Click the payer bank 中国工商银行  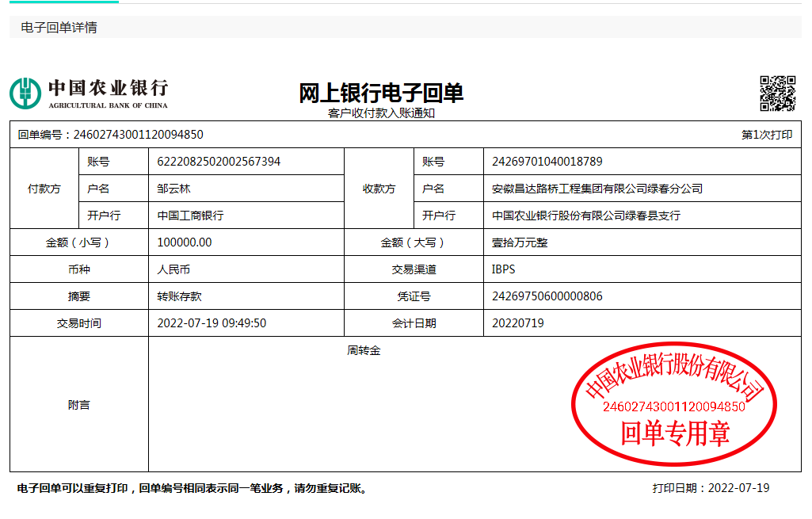point(190,216)
